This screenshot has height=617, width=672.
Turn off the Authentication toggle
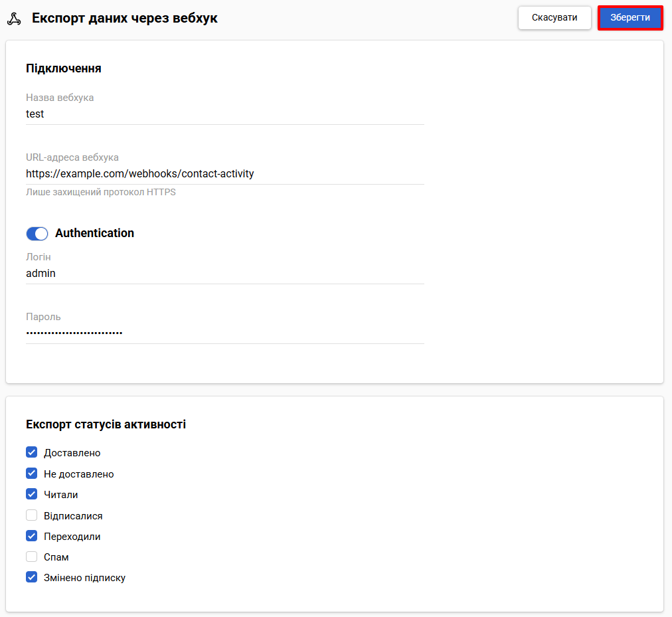pos(37,233)
